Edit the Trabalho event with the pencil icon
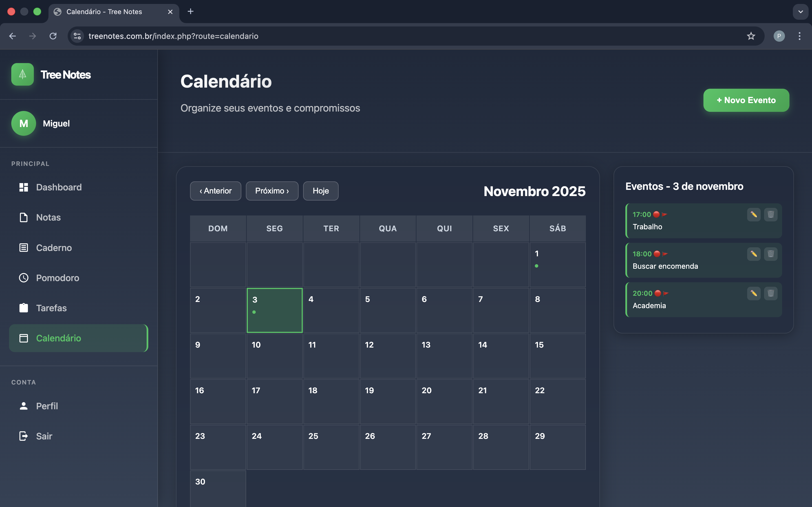This screenshot has height=507, width=812. pos(754,215)
